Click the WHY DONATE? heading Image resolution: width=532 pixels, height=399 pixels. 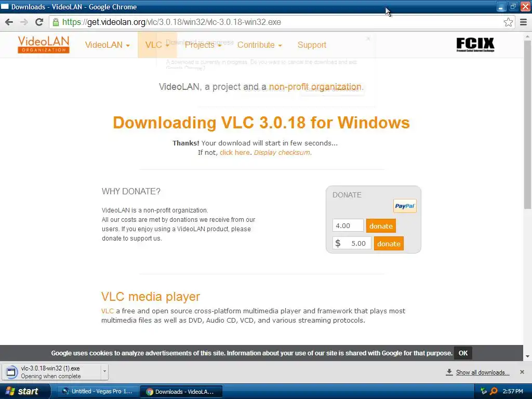[131, 191]
